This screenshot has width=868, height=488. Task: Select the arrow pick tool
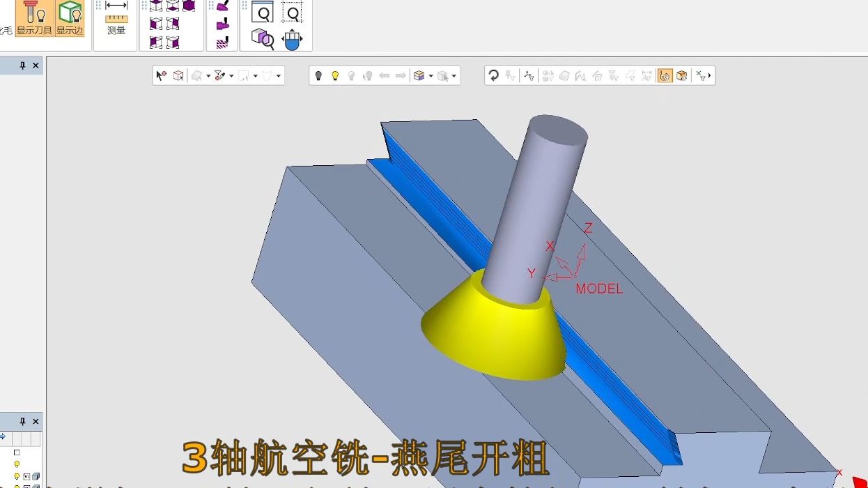[x=160, y=73]
